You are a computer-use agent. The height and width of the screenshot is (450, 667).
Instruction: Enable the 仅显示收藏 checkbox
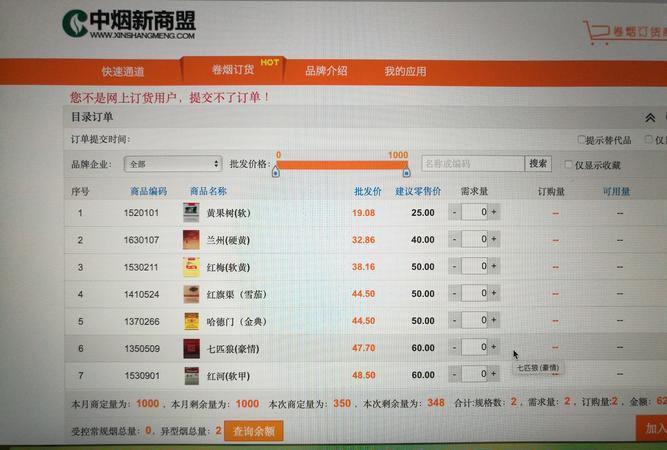pos(568,164)
